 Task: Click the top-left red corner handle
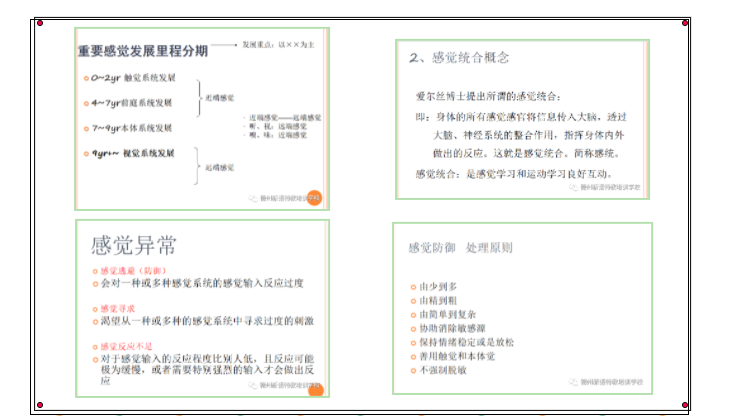39,22
